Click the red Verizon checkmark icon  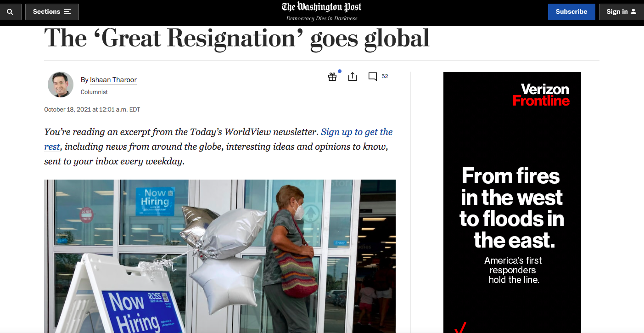click(x=460, y=328)
